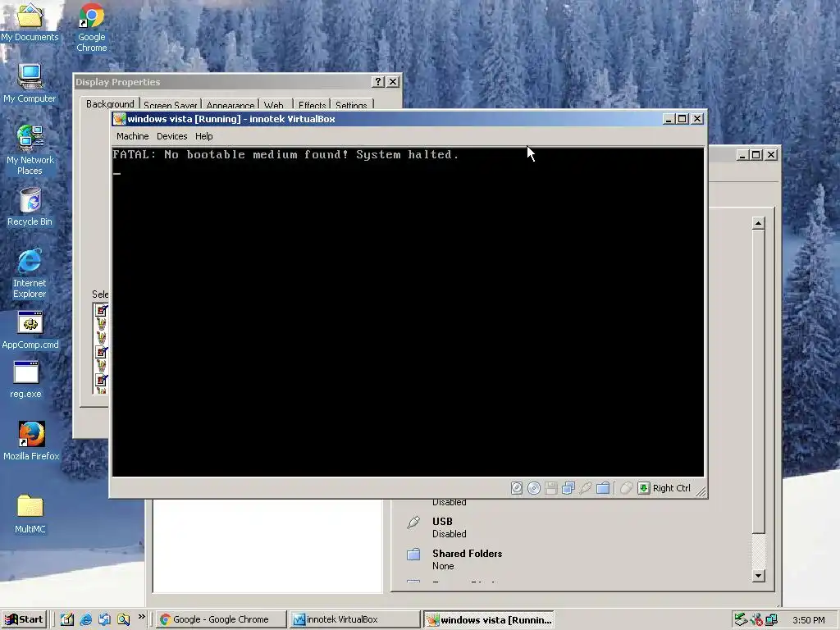Open the shared folders icon in VirtualBox status bar
The image size is (840, 630).
(x=603, y=488)
